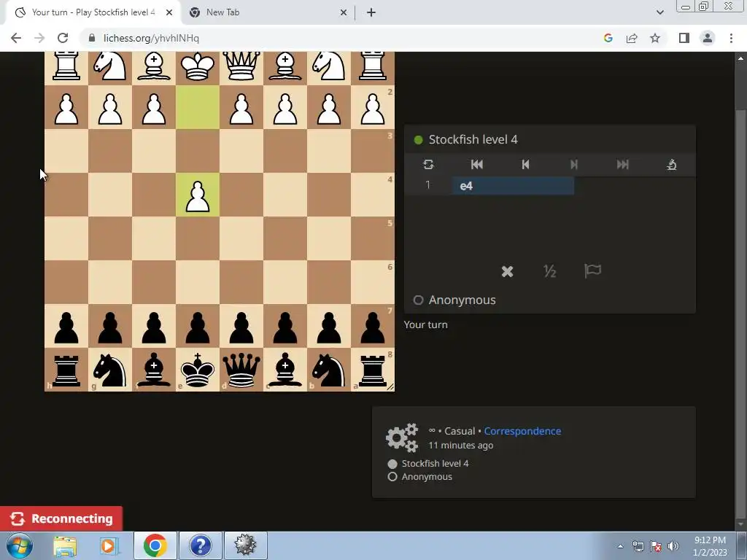Image resolution: width=747 pixels, height=560 pixels.
Task: Open the Chrome profile menu
Action: pyautogui.click(x=708, y=38)
